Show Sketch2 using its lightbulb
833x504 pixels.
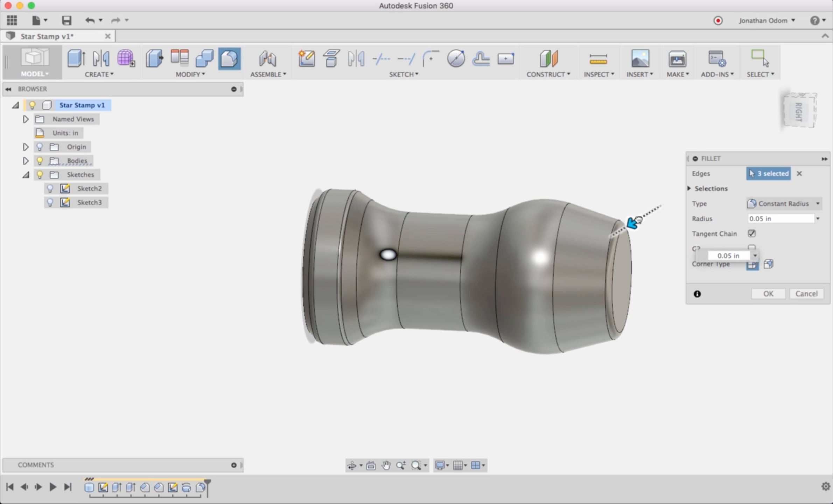(x=50, y=189)
